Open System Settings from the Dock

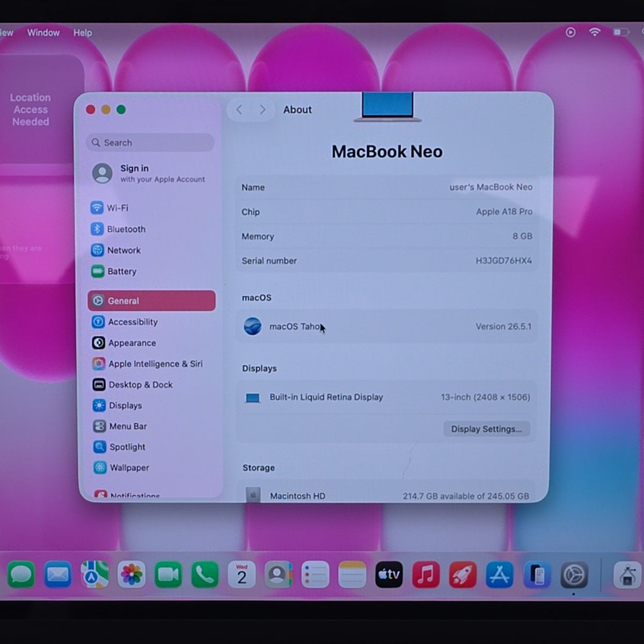tap(574, 575)
